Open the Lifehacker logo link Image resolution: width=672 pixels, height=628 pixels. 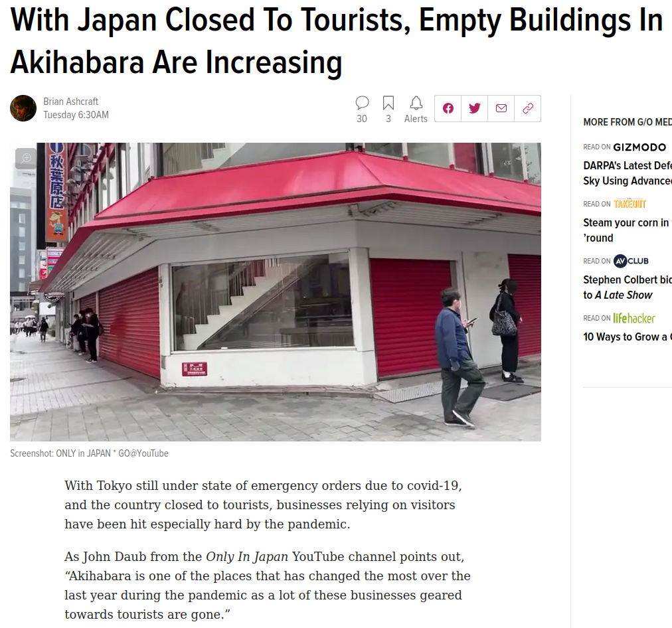point(634,318)
